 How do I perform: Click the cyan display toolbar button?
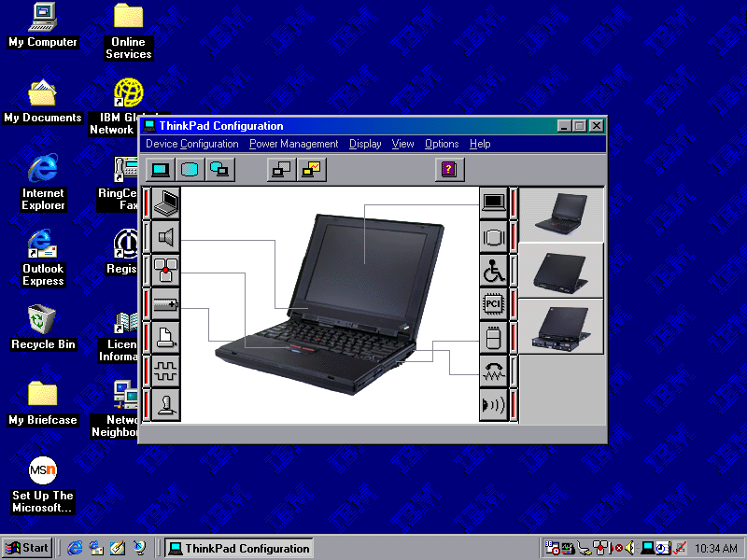pos(190,169)
